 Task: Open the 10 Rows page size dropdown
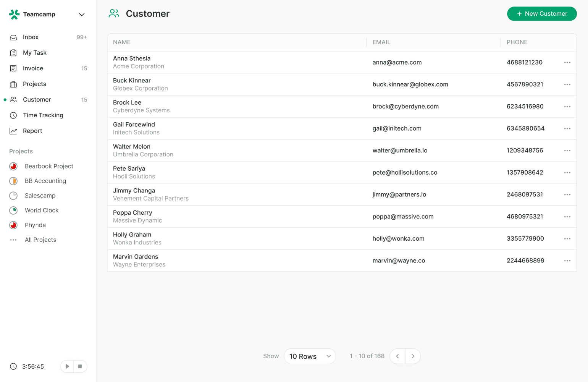310,356
